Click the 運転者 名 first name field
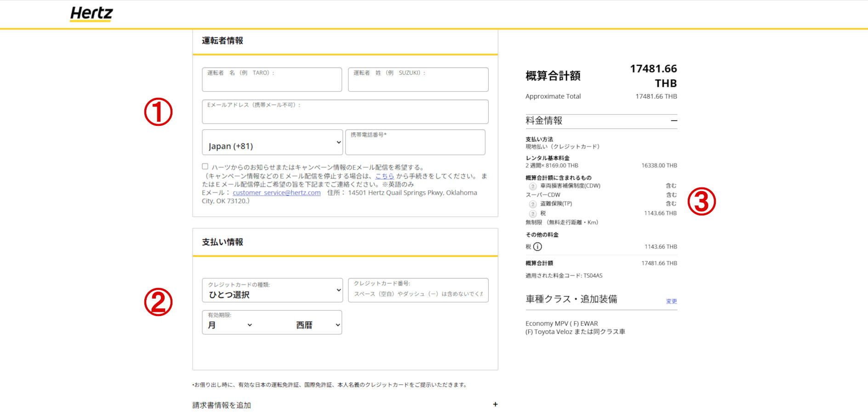Image resolution: width=868 pixels, height=418 pixels. click(272, 79)
